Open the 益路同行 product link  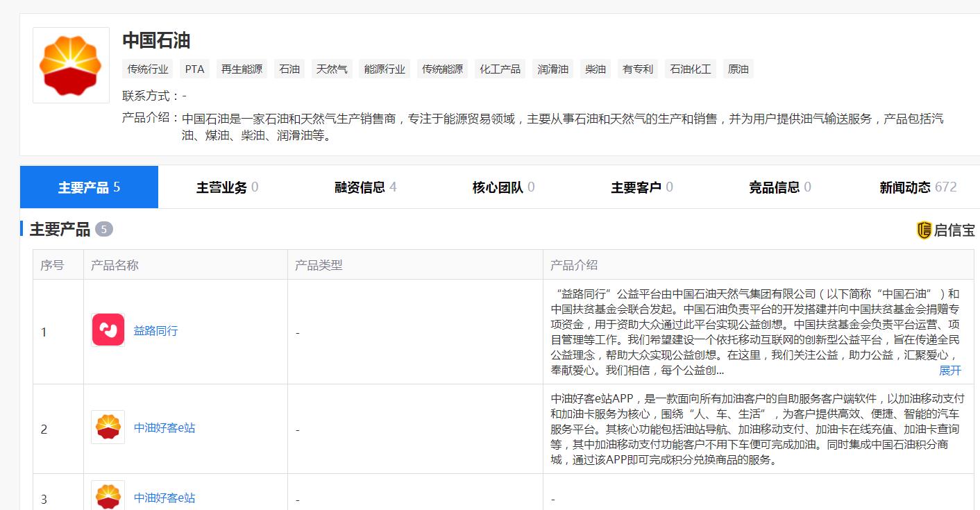click(155, 330)
